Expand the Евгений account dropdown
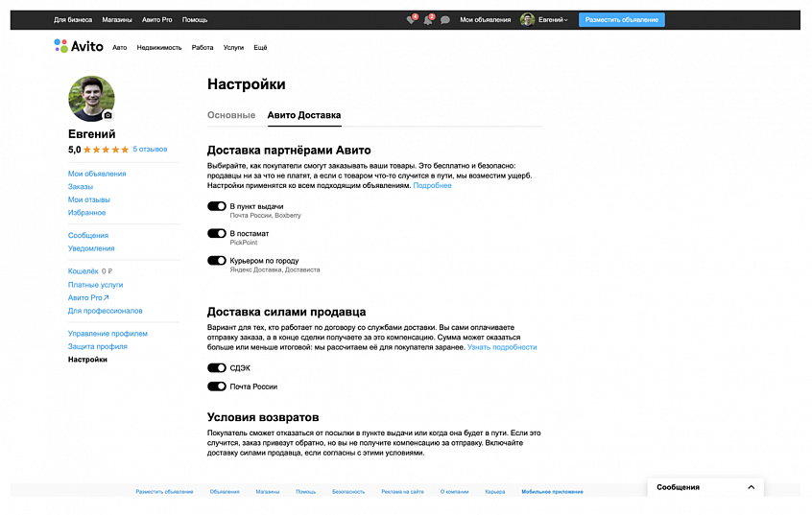This screenshot has height=515, width=812. point(553,20)
